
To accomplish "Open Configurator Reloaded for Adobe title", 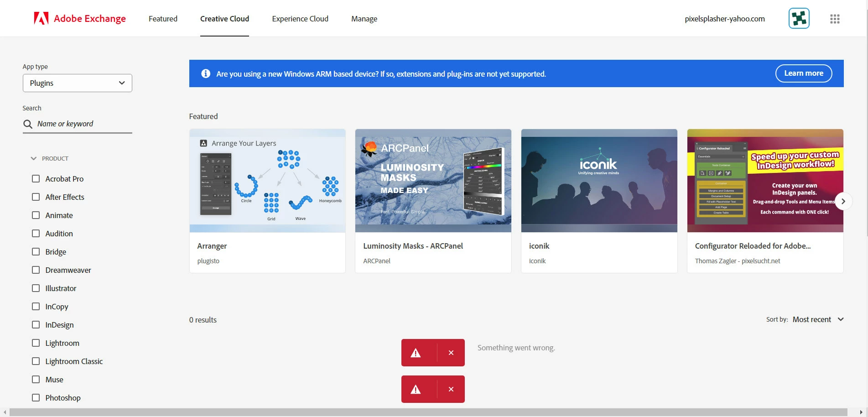I will tap(753, 246).
